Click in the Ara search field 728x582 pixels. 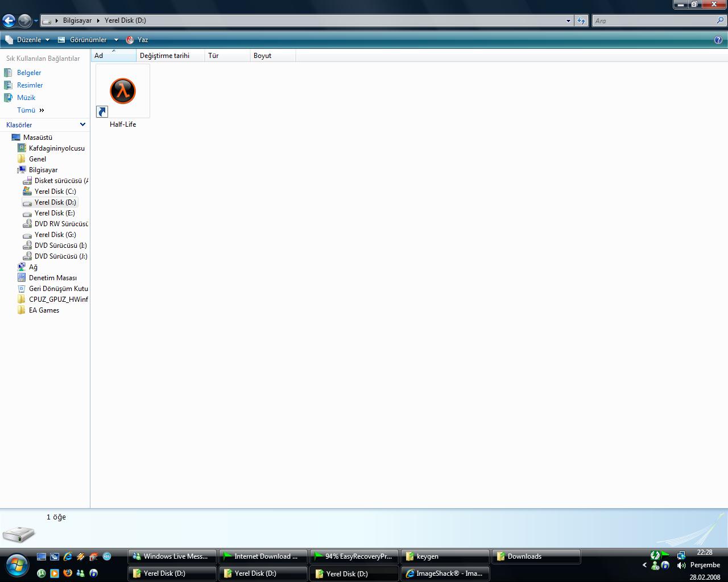(654, 21)
